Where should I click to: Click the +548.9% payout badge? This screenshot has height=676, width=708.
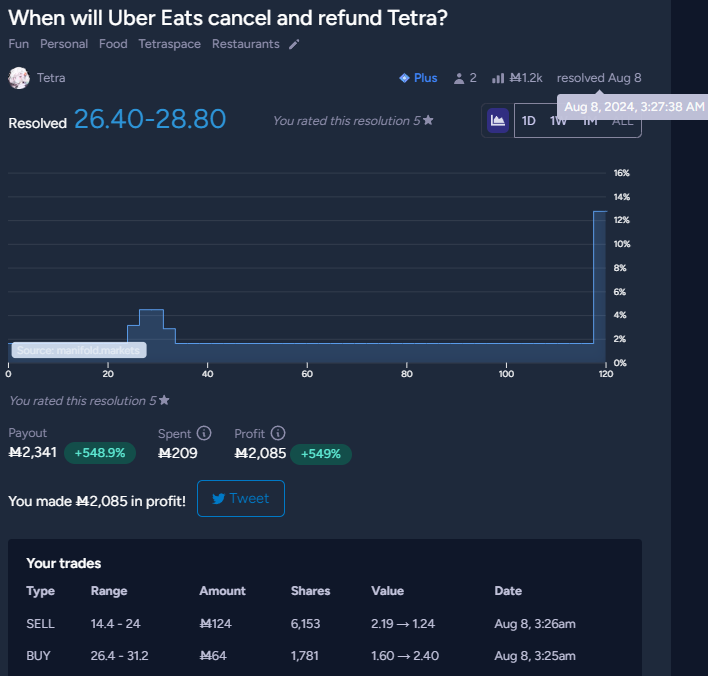tap(100, 453)
